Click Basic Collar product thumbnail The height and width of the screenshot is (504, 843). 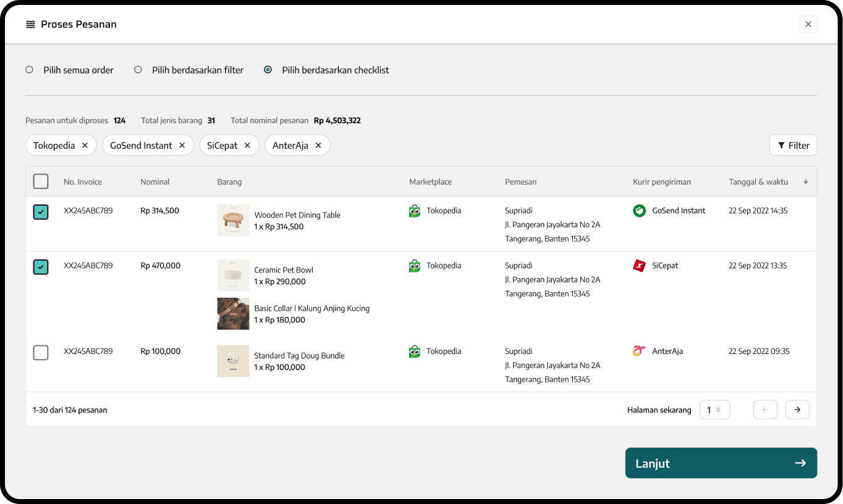(x=233, y=314)
